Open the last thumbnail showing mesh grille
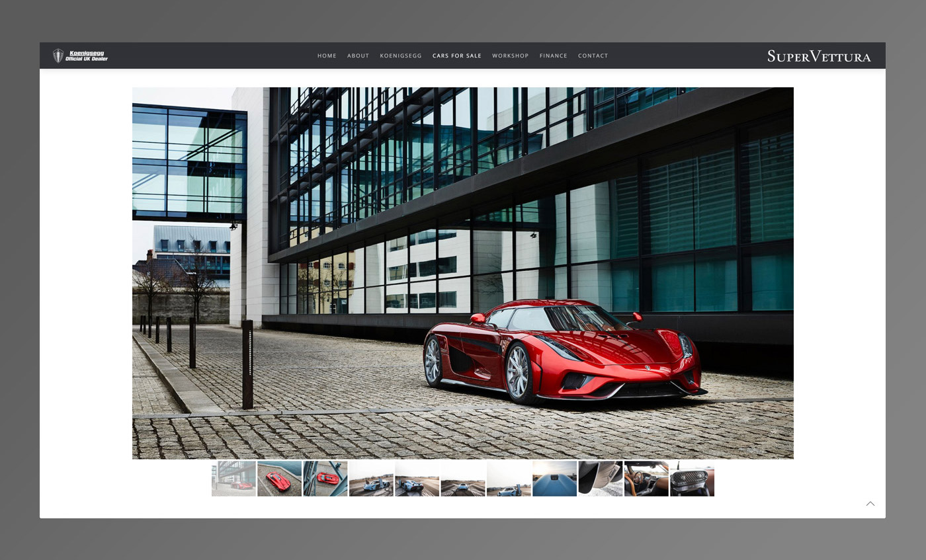 (692, 479)
